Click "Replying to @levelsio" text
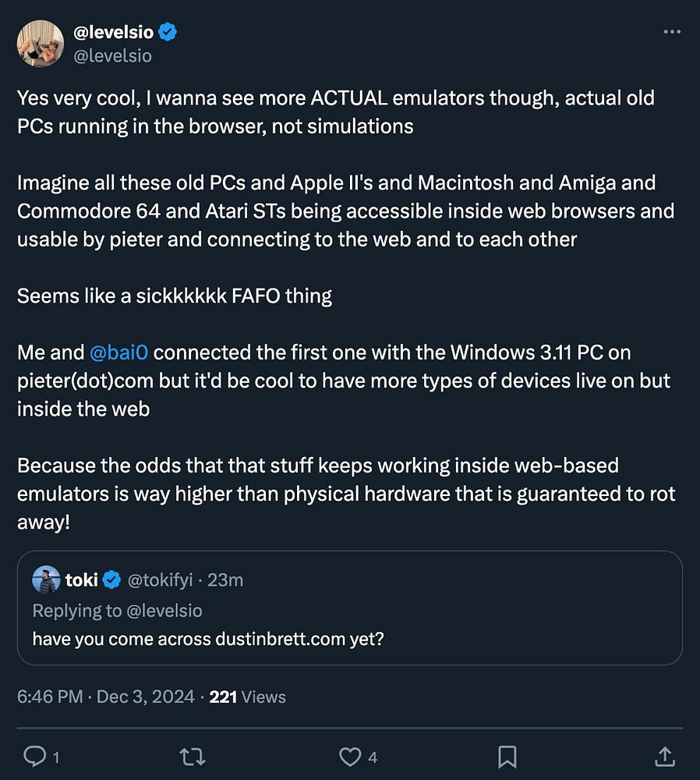Viewport: 700px width, 780px height. [117, 610]
